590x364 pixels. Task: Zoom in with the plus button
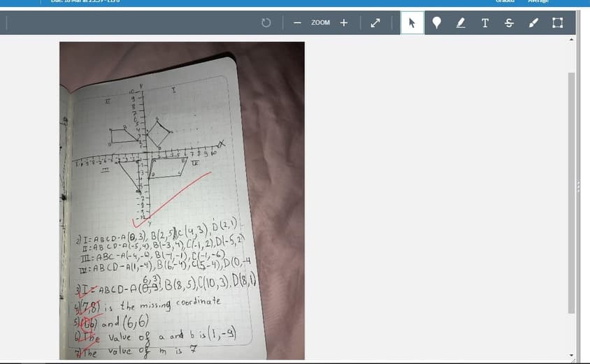tap(343, 23)
